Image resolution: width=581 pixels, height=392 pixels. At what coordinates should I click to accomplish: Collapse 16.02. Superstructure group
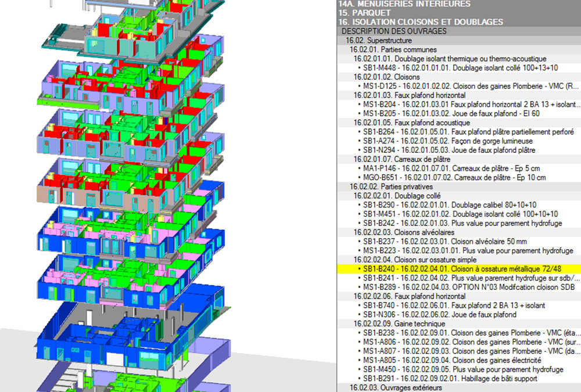pyautogui.click(x=459, y=41)
